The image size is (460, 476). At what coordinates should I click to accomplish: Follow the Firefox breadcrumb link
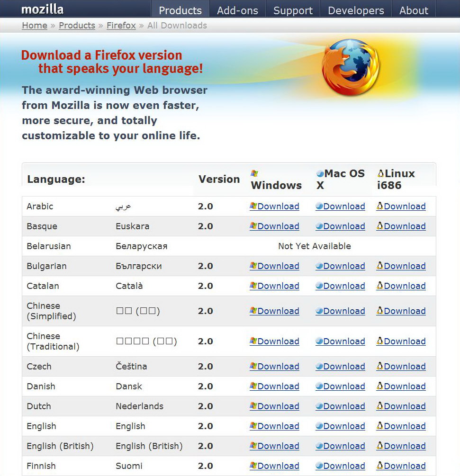121,26
